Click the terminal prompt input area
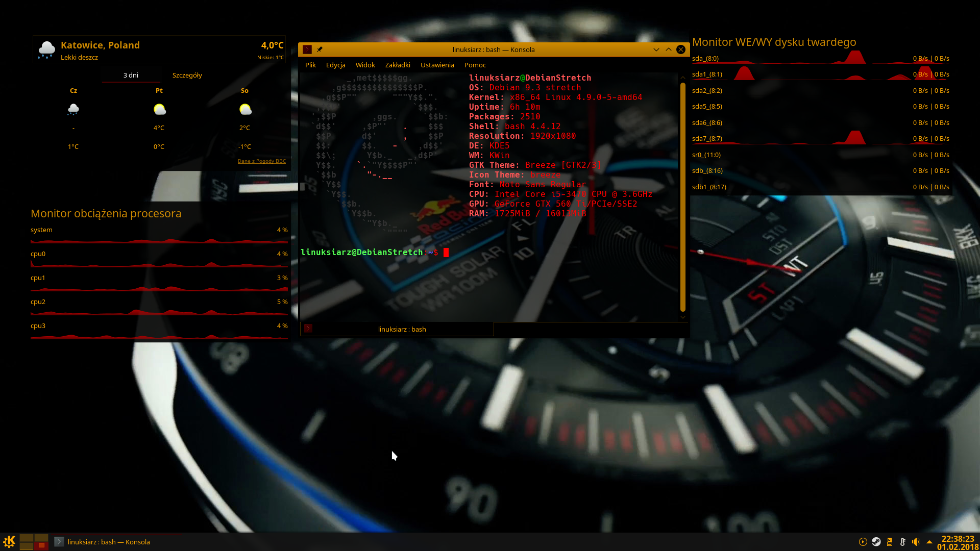The image size is (980, 551). pyautogui.click(x=446, y=252)
